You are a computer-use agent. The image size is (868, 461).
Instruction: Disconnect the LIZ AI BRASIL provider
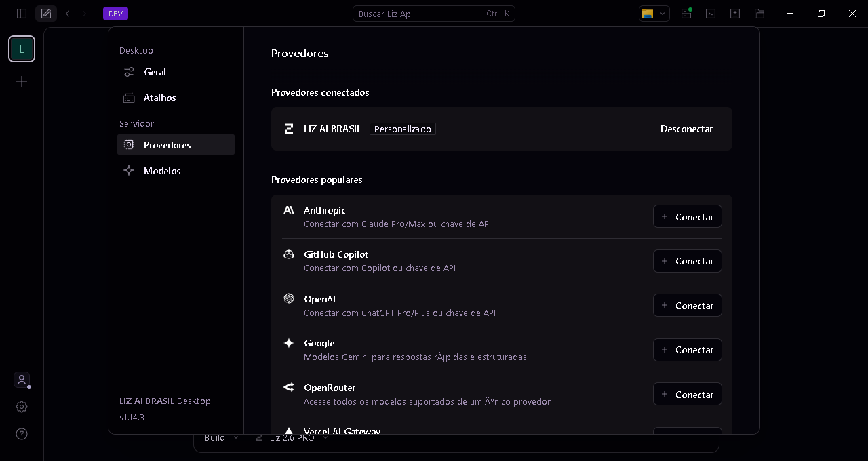pyautogui.click(x=686, y=129)
